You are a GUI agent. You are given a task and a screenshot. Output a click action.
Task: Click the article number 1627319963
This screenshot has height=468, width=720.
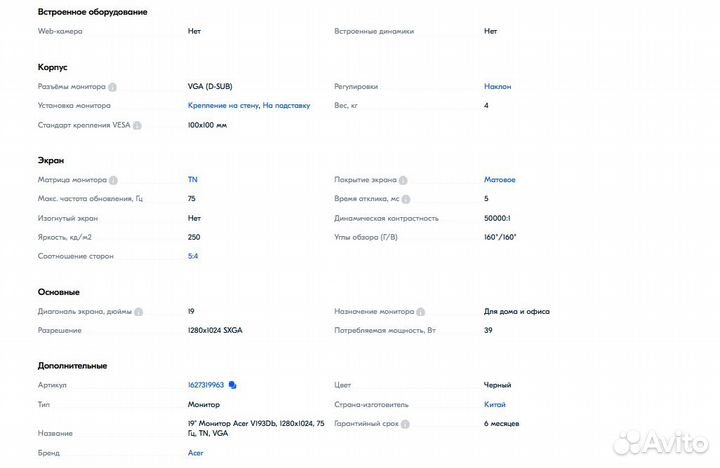[x=205, y=385]
